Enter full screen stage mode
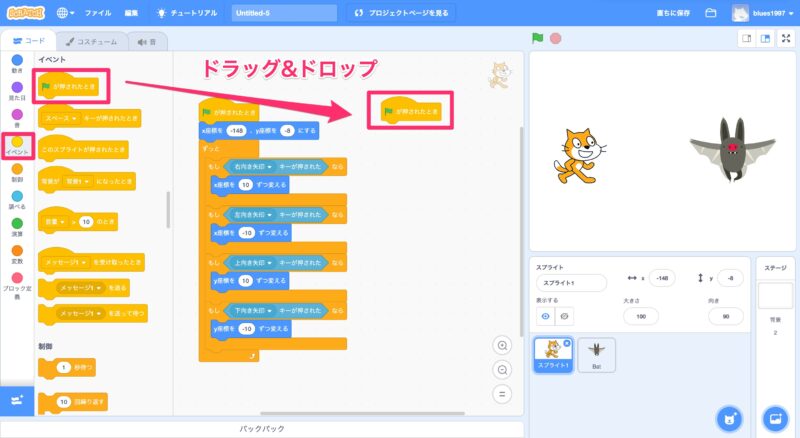The width and height of the screenshot is (800, 438). (785, 39)
